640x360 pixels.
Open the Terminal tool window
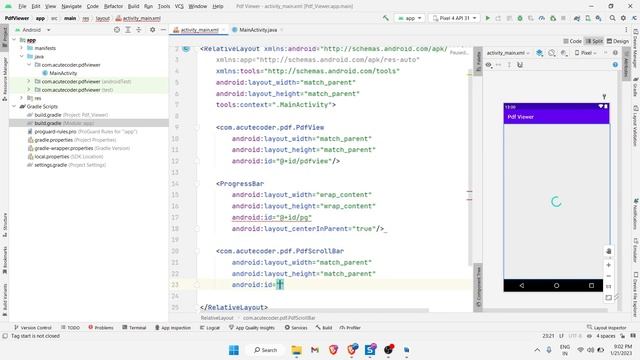click(x=134, y=327)
